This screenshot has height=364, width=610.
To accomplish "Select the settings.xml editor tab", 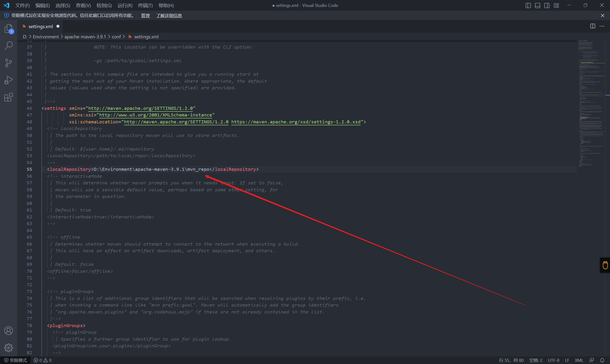I will pyautogui.click(x=41, y=26).
